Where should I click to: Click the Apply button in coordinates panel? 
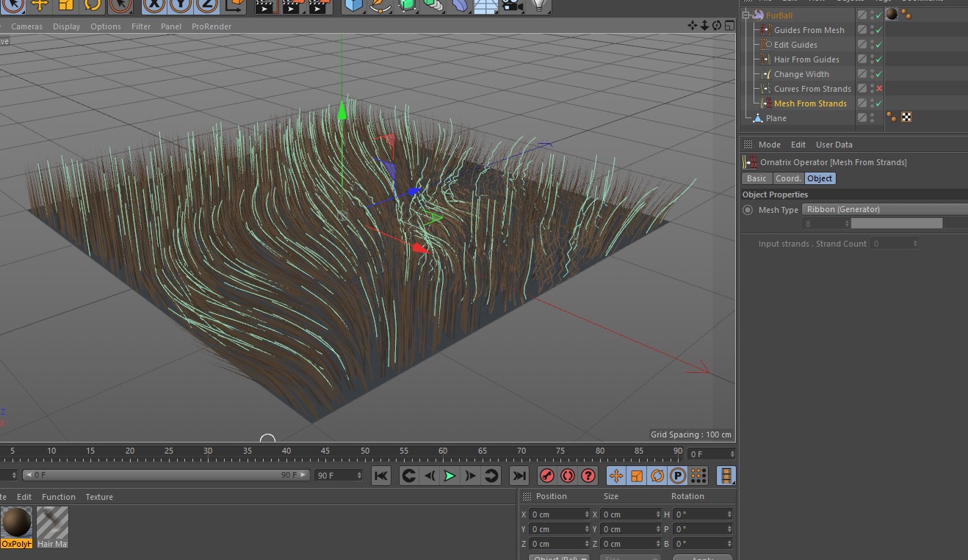point(702,557)
